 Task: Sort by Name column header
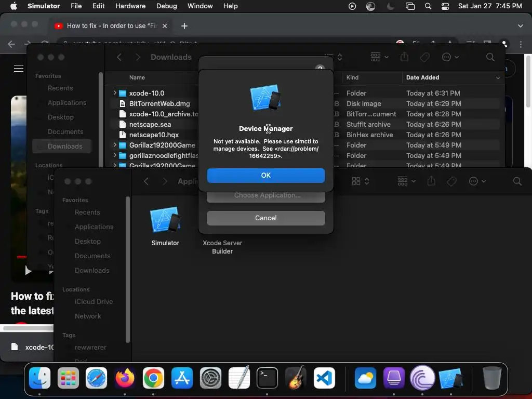[x=137, y=77]
